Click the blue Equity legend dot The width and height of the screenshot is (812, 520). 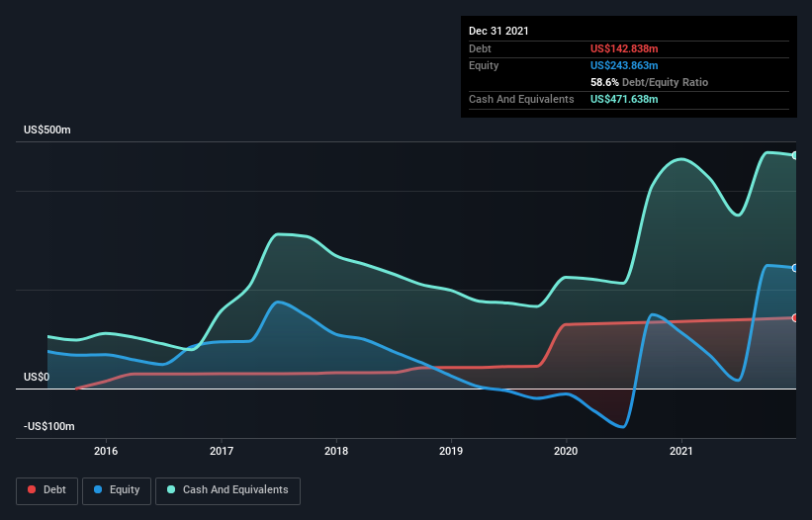click(x=98, y=489)
